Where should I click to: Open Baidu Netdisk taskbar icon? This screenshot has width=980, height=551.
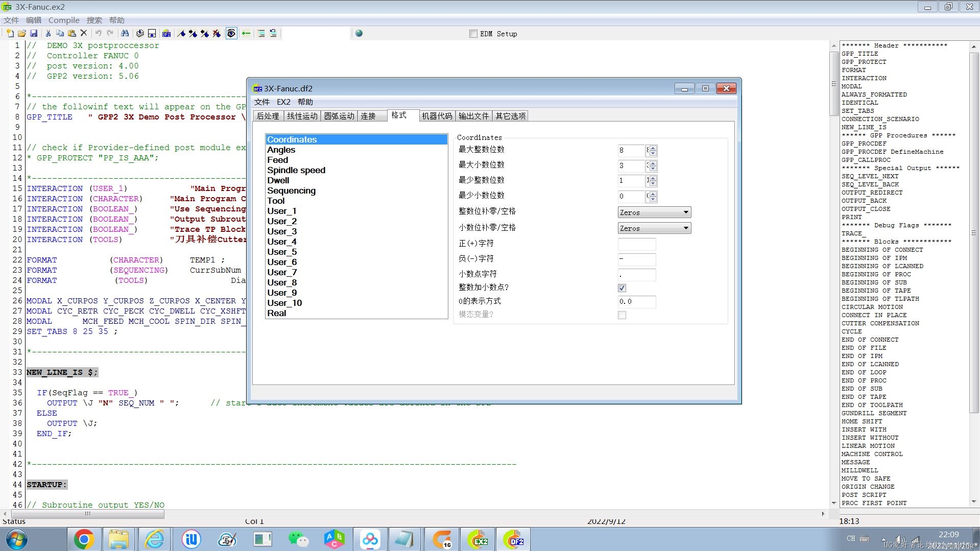click(370, 539)
